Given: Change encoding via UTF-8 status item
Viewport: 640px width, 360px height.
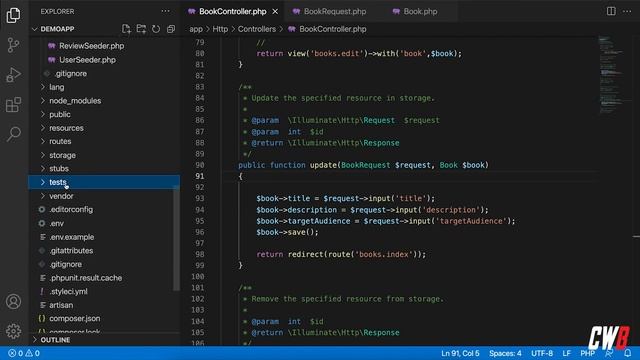Looking at the screenshot, I should 542,353.
